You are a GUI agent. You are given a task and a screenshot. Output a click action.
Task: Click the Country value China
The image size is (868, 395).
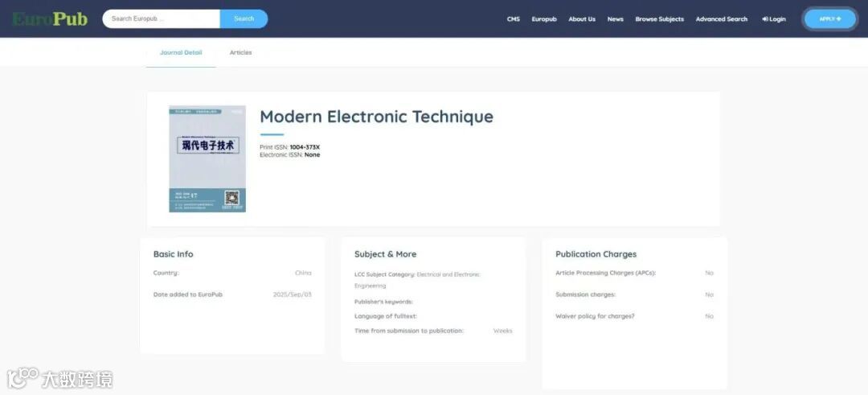click(x=303, y=273)
